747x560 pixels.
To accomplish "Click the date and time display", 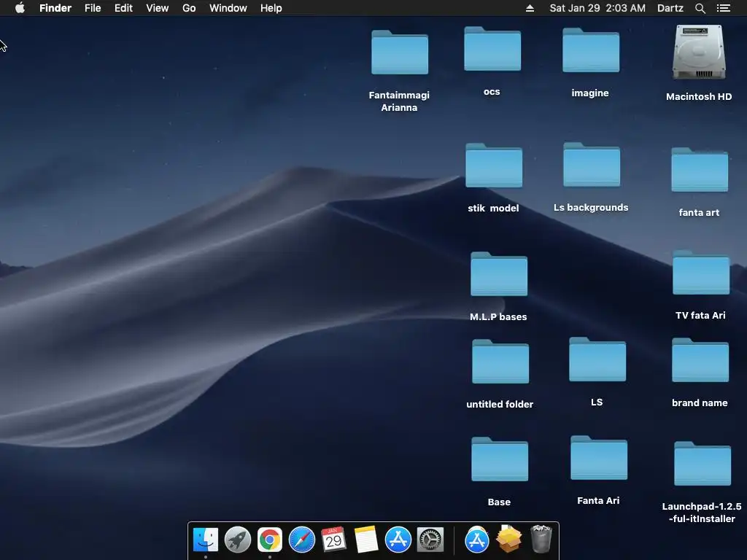I will click(x=597, y=8).
